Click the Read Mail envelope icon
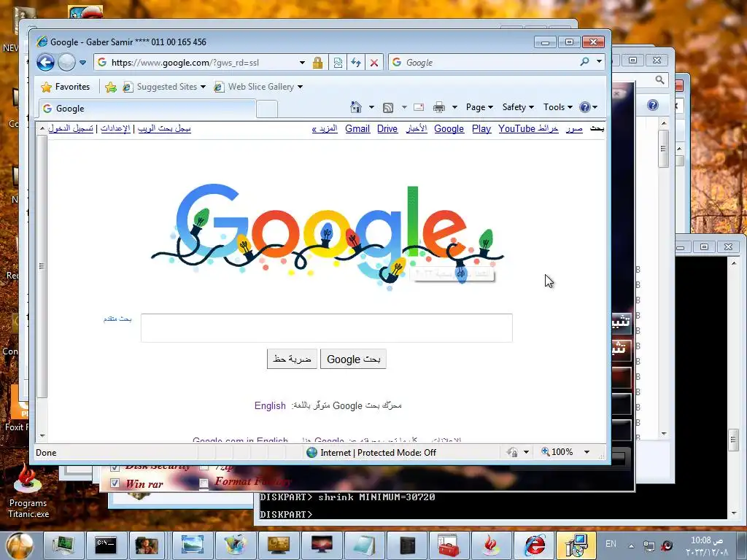 coord(419,107)
